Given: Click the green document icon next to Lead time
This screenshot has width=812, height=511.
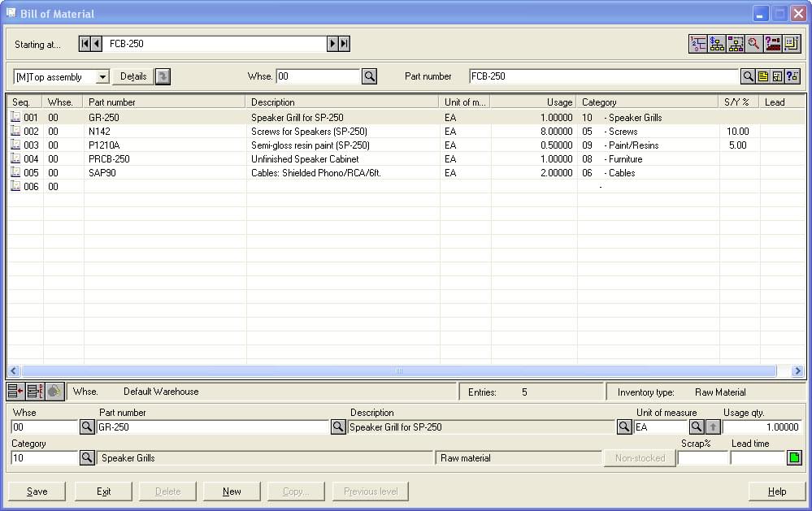Looking at the screenshot, I should (x=794, y=458).
